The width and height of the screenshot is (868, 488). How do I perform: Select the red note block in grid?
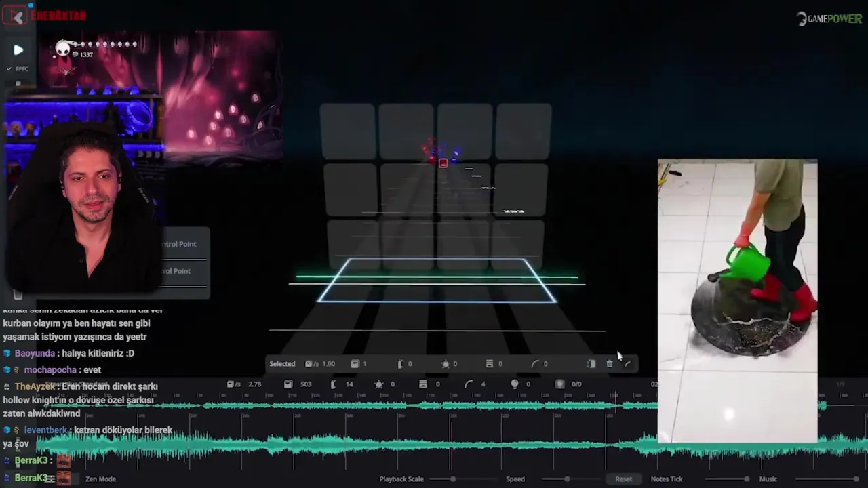click(443, 163)
